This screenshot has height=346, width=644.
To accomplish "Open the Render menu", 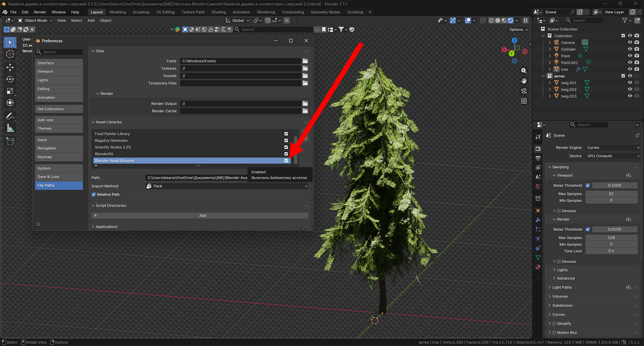I will tap(40, 12).
